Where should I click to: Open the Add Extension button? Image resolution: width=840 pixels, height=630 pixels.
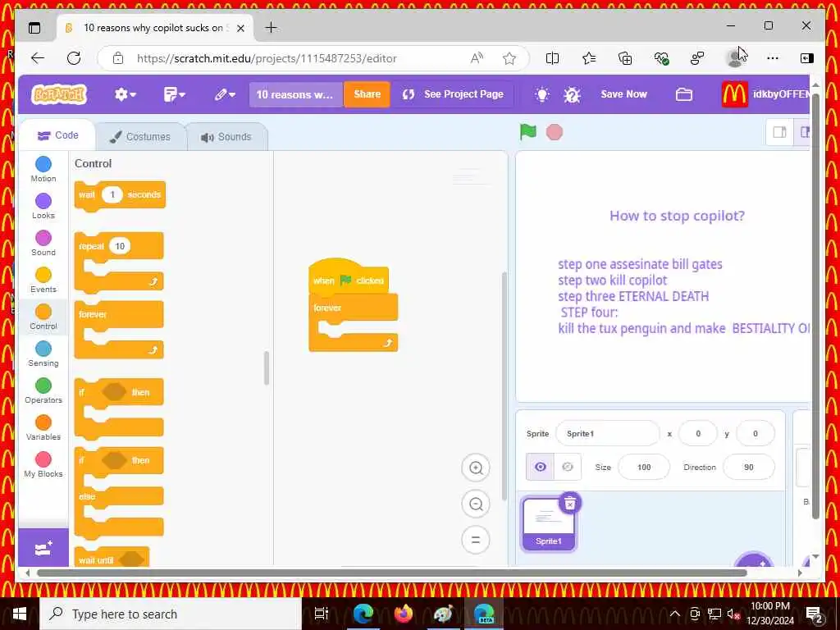(43, 547)
